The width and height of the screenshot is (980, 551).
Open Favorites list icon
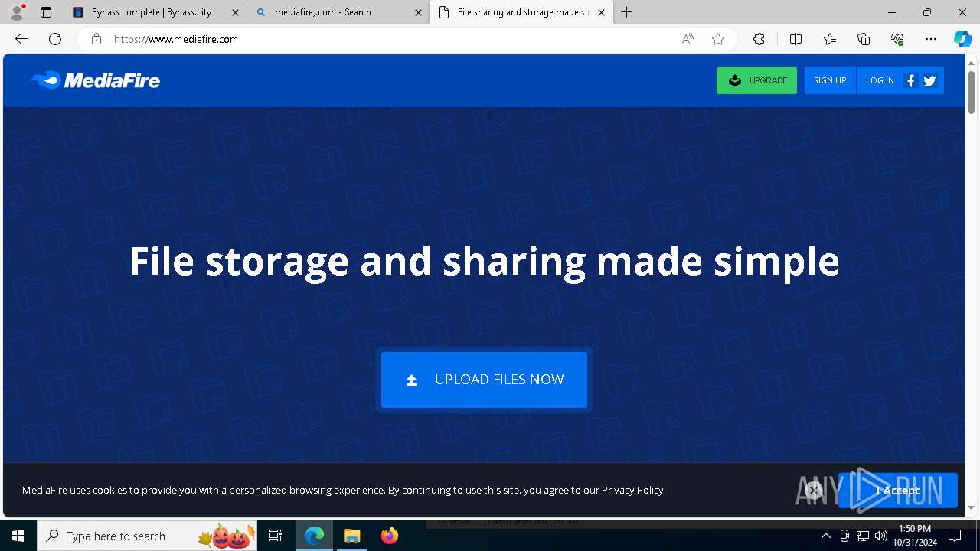click(x=830, y=39)
